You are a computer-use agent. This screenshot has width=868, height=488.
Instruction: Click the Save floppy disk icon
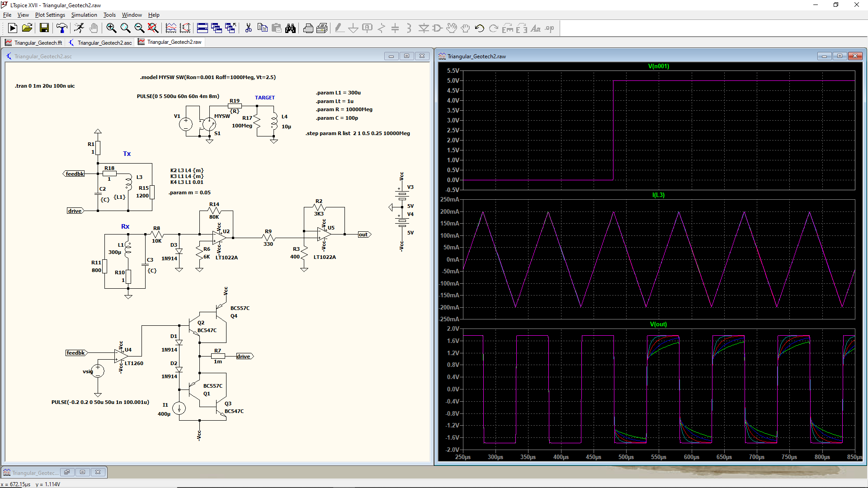tap(44, 28)
